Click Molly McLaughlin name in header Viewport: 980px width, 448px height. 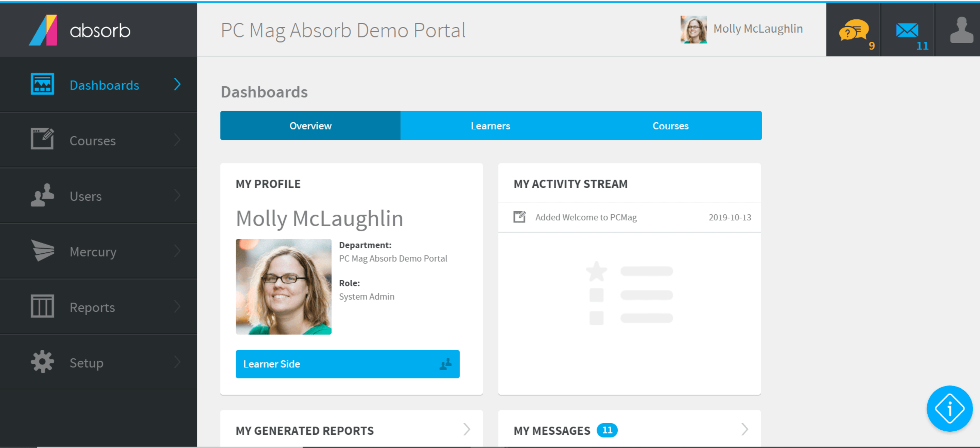pos(758,29)
